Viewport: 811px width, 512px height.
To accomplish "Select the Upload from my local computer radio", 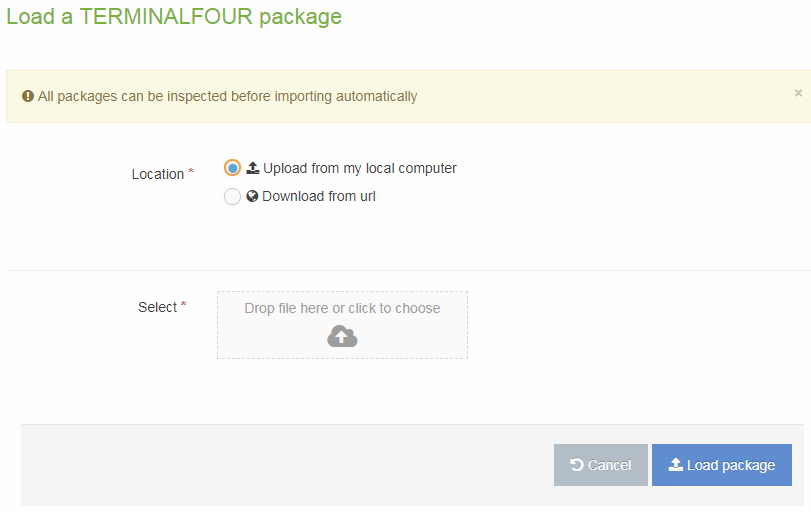I will tap(233, 168).
